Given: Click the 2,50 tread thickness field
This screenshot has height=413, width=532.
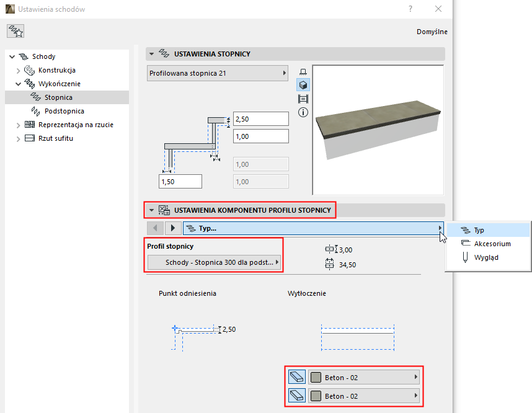Looking at the screenshot, I should [261, 119].
